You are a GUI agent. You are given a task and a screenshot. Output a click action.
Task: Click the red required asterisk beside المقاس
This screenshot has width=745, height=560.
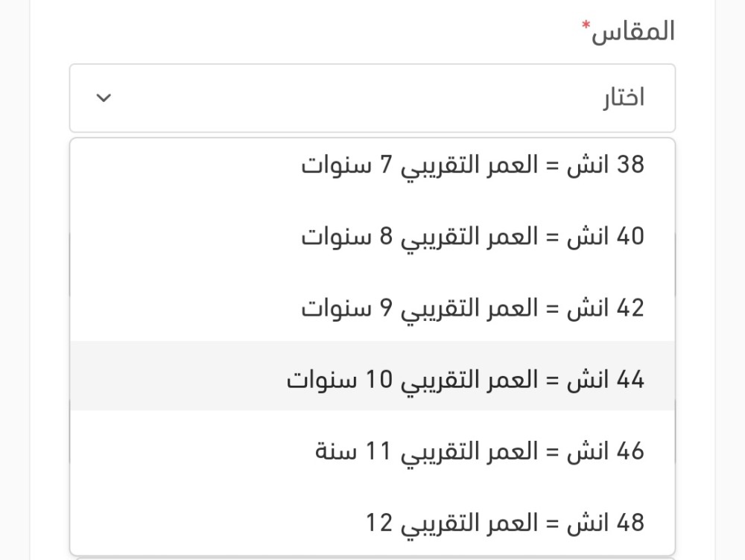586,26
